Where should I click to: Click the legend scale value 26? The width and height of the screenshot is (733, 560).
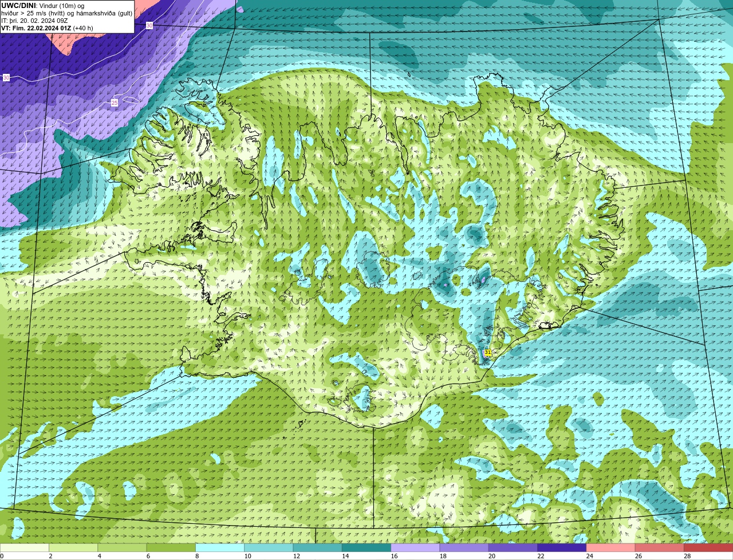pyautogui.click(x=639, y=556)
